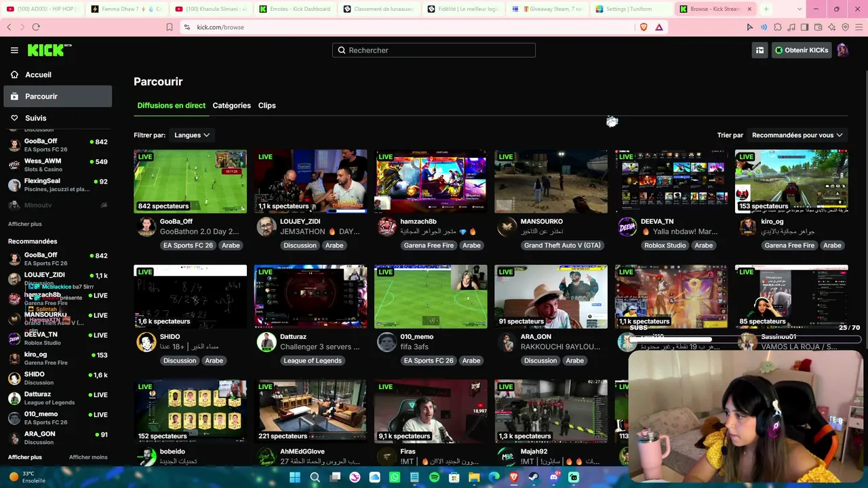Screen dimensions: 868x488
Task: Open the ARA_GON live stream thumbnail
Action: tap(551, 297)
